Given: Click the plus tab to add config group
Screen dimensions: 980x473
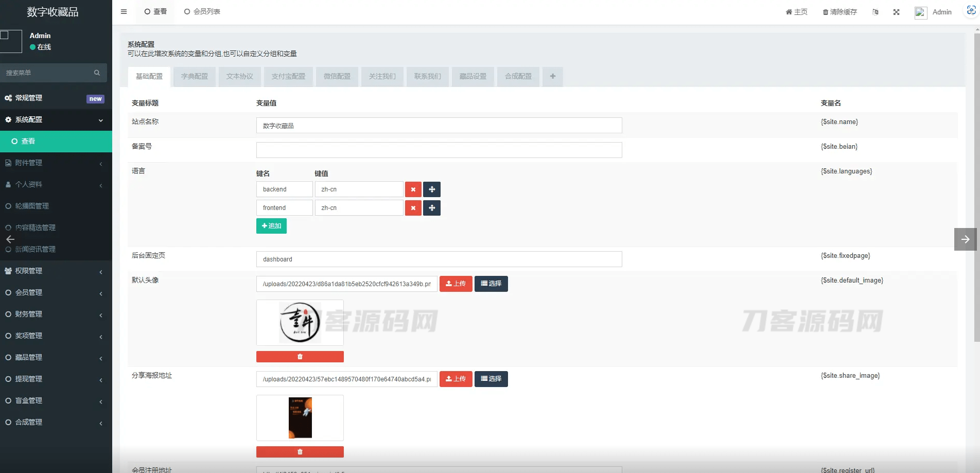Looking at the screenshot, I should pos(552,76).
